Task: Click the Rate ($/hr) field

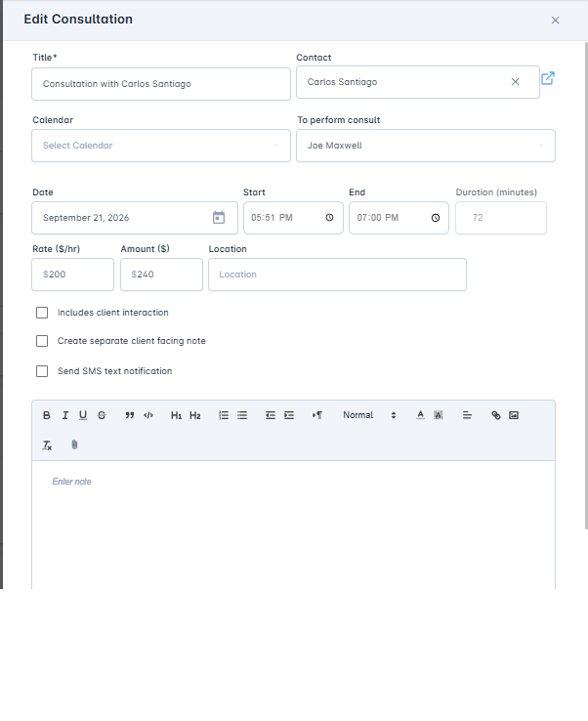Action: tap(72, 275)
